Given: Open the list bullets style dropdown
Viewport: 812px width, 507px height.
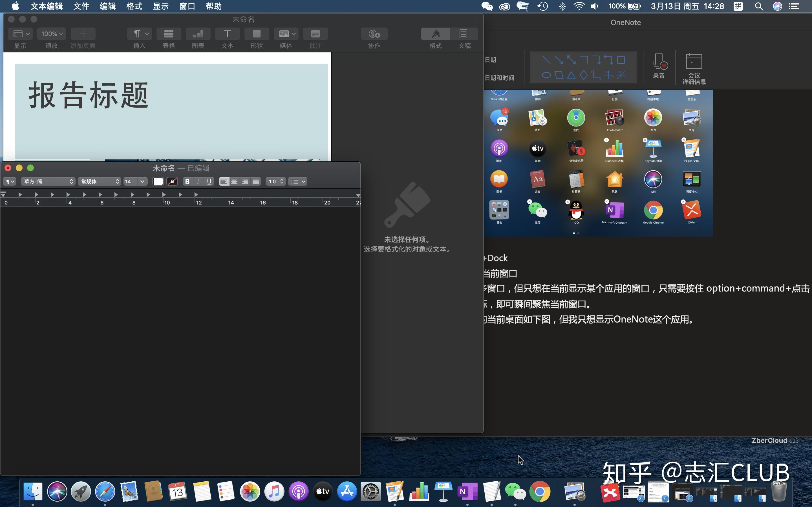Looking at the screenshot, I should pos(298,181).
